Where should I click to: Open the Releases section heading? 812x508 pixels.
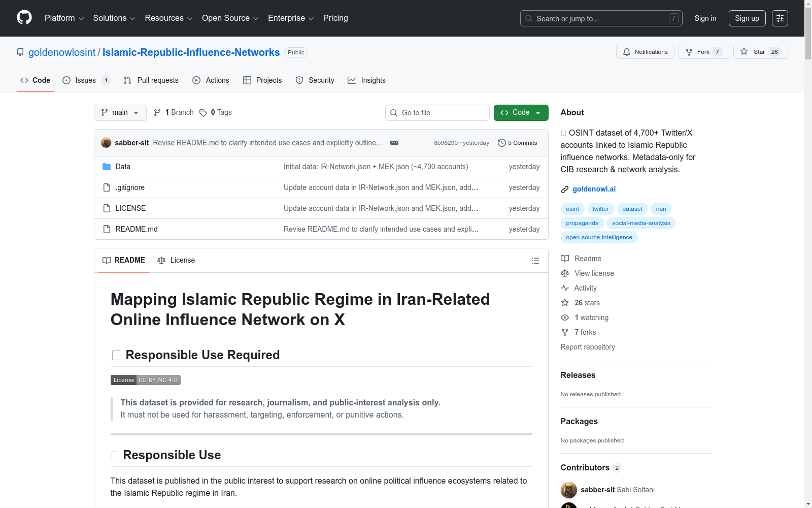[x=578, y=375]
